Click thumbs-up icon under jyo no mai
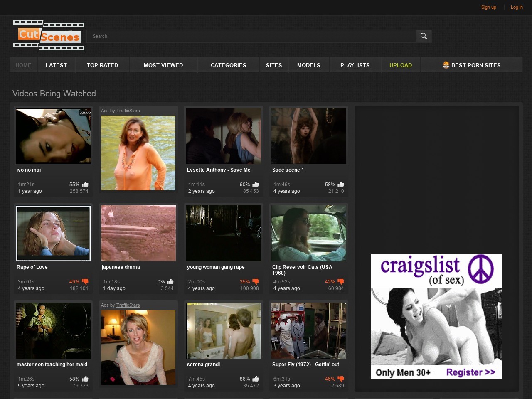Screen dimensions: 532x399 click(x=85, y=185)
